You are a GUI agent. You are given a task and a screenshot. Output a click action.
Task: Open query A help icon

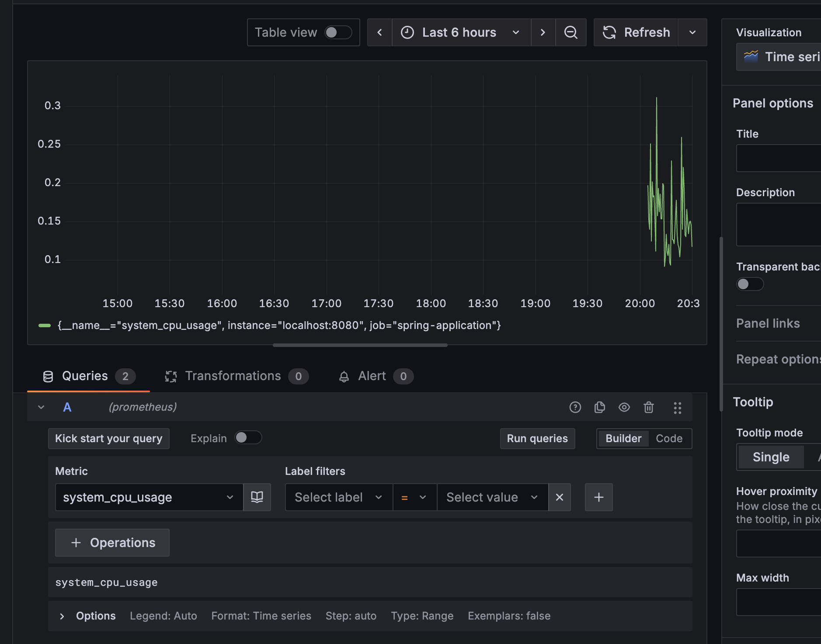[x=575, y=407]
